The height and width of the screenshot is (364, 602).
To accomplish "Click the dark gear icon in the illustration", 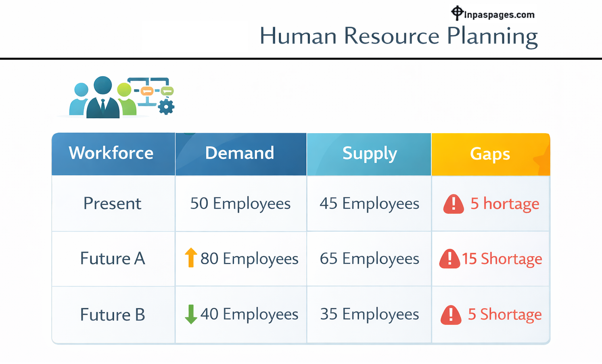I will 166,107.
